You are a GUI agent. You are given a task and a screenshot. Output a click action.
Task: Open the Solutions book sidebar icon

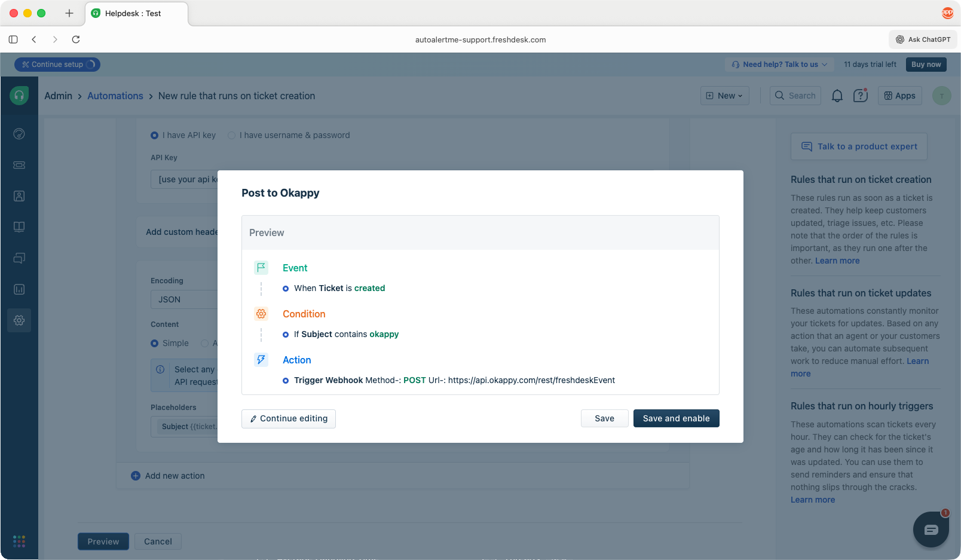click(x=19, y=227)
